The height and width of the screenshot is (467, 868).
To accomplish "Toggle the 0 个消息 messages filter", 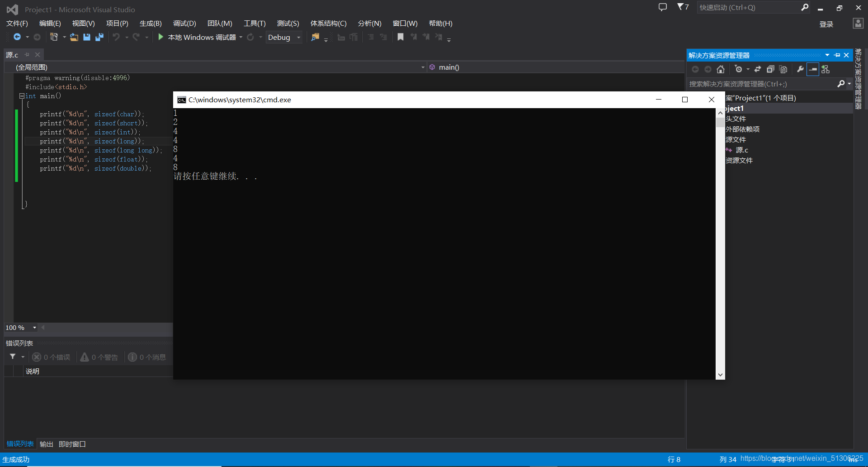I will tap(147, 357).
